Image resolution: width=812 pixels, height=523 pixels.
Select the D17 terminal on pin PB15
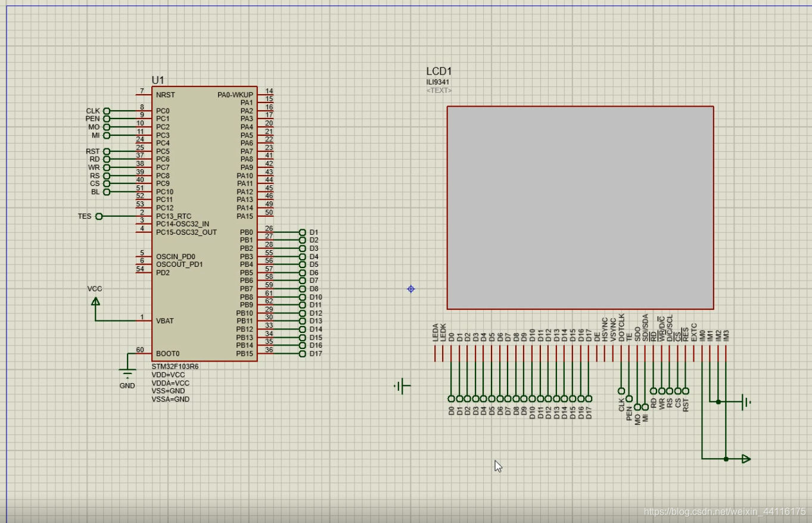pos(302,353)
